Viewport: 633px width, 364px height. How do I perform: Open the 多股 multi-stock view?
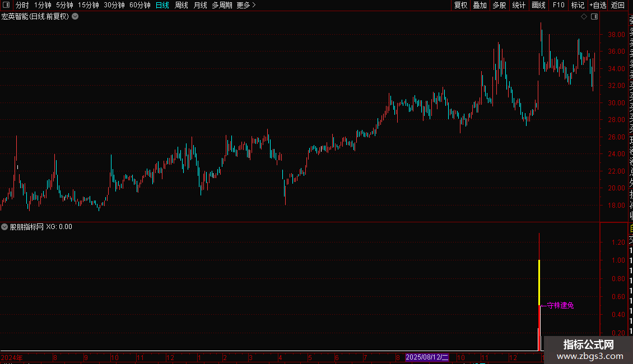(x=499, y=5)
